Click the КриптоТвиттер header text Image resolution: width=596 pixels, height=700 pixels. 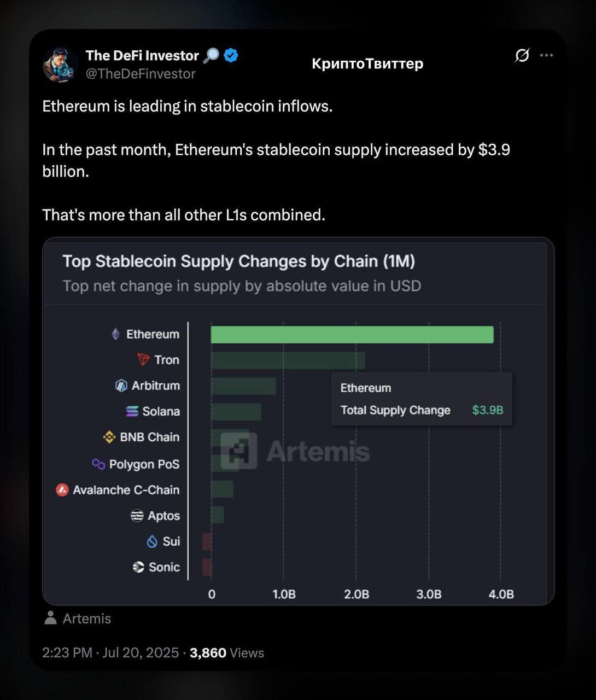point(367,63)
